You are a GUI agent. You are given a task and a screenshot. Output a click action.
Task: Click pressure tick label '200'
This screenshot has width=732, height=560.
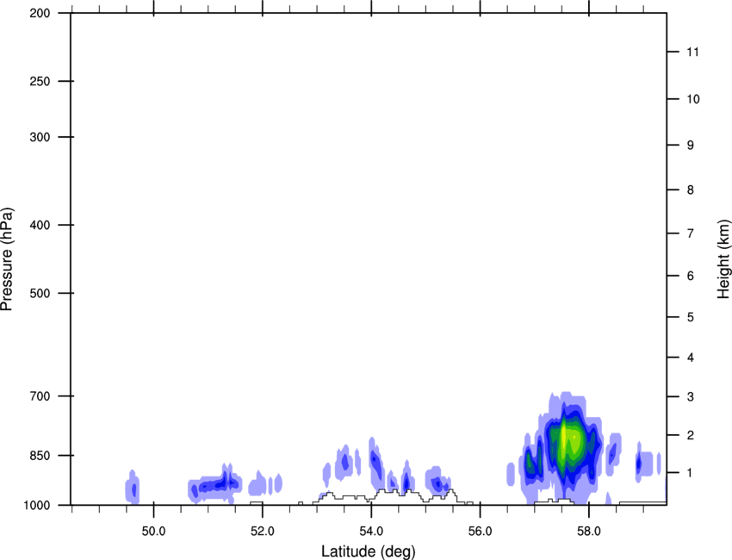coord(40,13)
